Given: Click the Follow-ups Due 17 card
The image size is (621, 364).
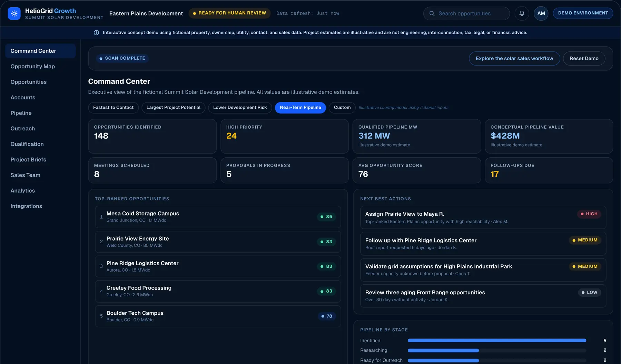Looking at the screenshot, I should pyautogui.click(x=549, y=170).
